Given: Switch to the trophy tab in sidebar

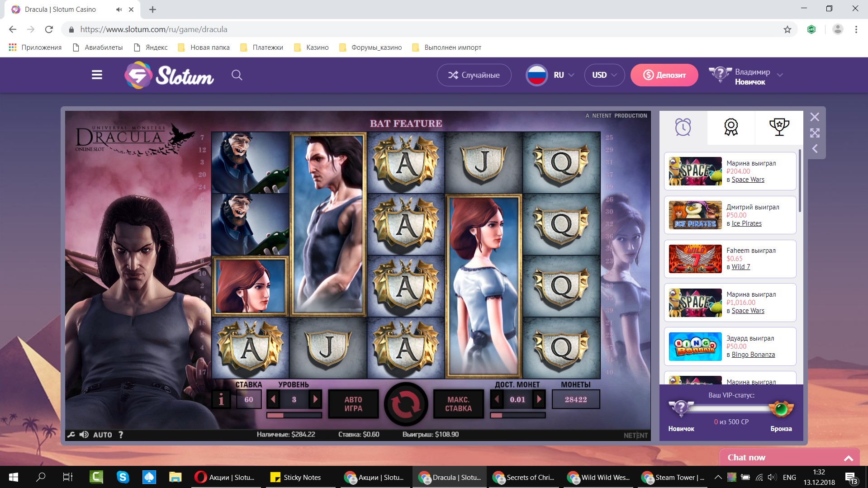Looking at the screenshot, I should pos(779,127).
